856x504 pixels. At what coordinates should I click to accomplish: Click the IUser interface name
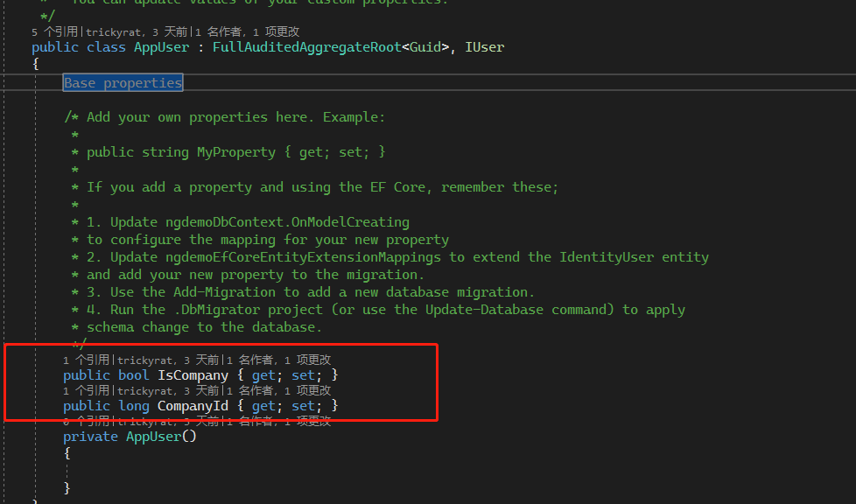click(x=484, y=47)
